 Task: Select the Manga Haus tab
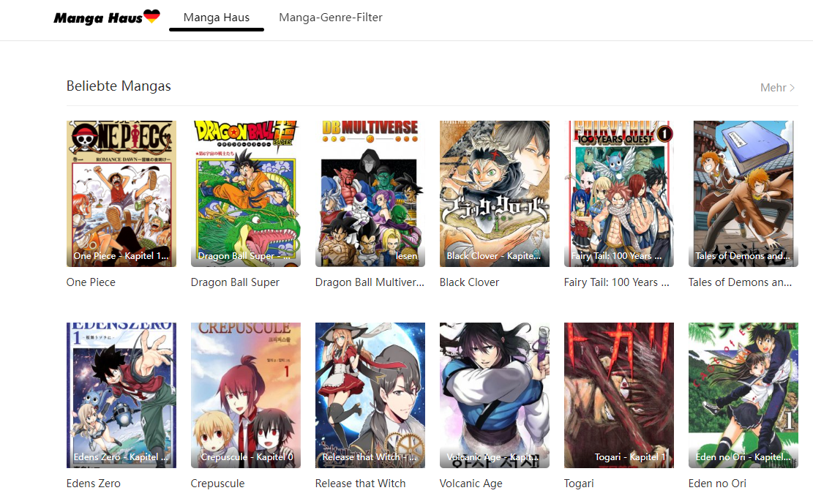216,18
